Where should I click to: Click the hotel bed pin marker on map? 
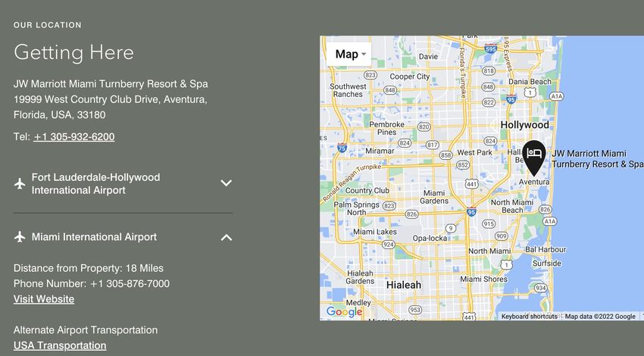click(x=534, y=158)
